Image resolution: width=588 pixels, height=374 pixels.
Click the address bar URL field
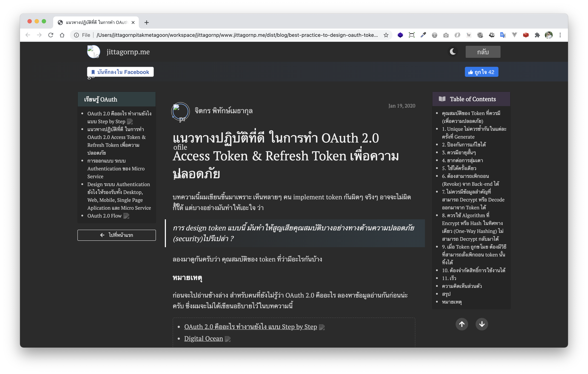coord(237,35)
